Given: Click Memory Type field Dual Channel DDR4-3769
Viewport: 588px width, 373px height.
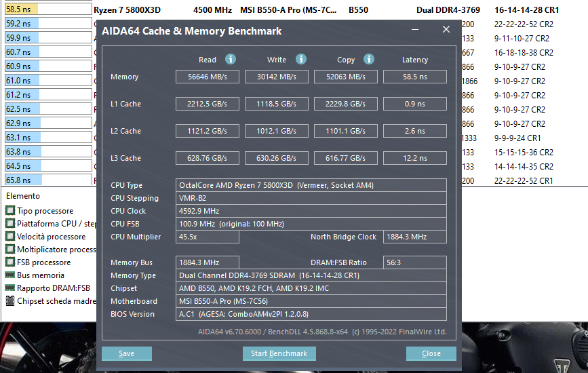Looking at the screenshot, I should (311, 275).
